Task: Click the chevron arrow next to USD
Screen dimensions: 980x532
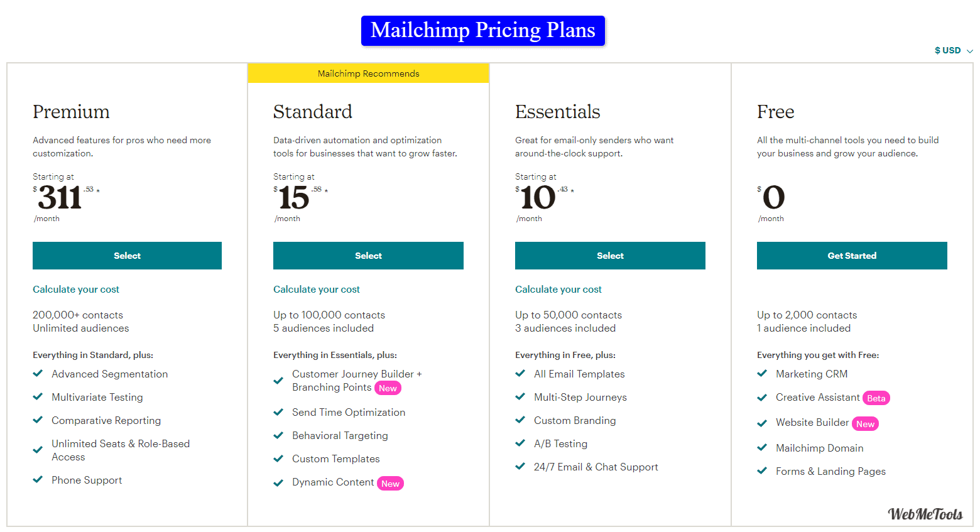Action: (969, 51)
